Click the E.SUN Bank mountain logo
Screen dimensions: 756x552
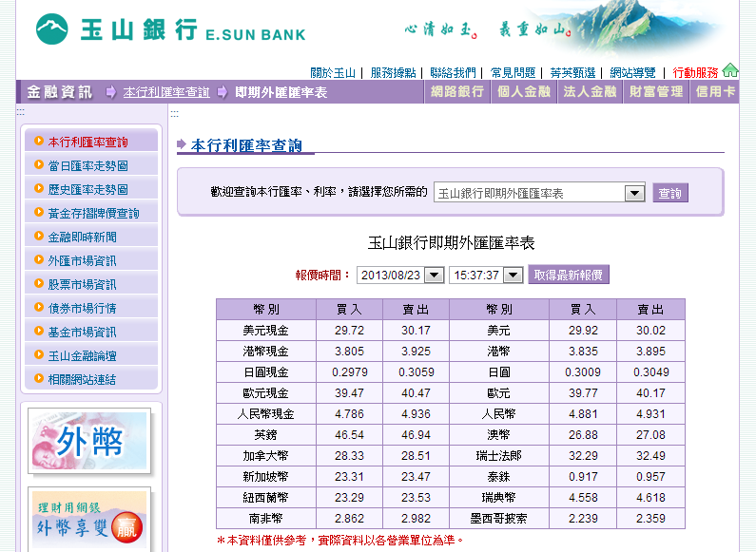coord(52,29)
